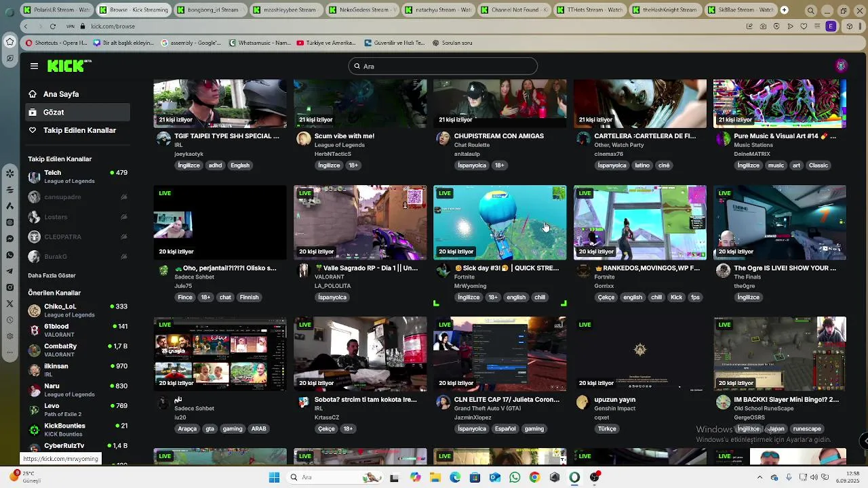This screenshot has height=488, width=868.
Task: Reload the current page
Action: pyautogui.click(x=53, y=26)
